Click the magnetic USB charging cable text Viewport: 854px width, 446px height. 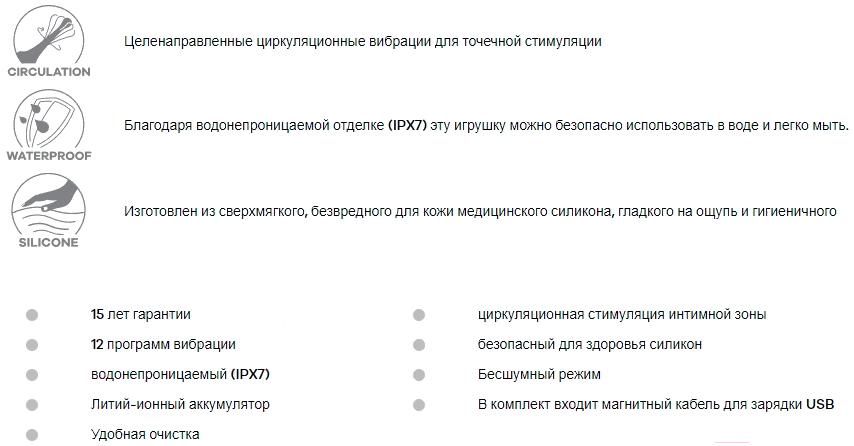(656, 405)
